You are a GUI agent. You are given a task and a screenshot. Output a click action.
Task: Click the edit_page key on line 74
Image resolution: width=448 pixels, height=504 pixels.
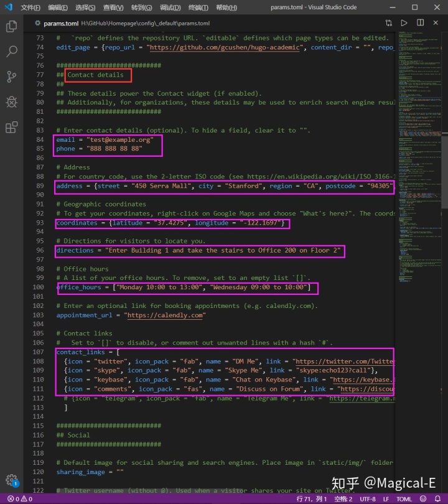(x=73, y=47)
